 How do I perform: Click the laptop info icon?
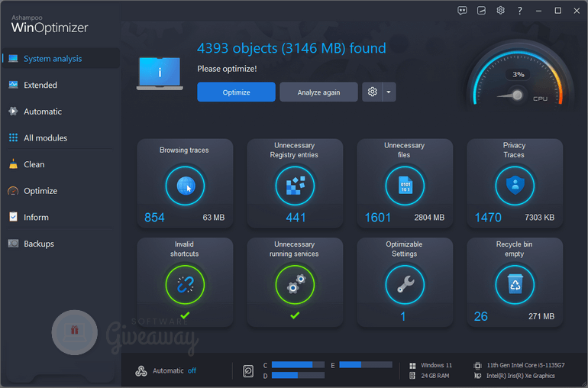160,73
